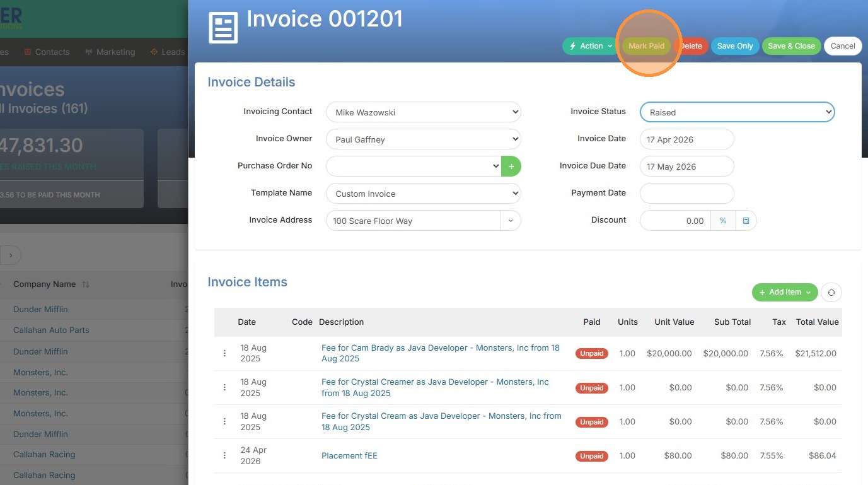Click the empty Payment Date field
The height and width of the screenshot is (485, 868).
coord(687,194)
